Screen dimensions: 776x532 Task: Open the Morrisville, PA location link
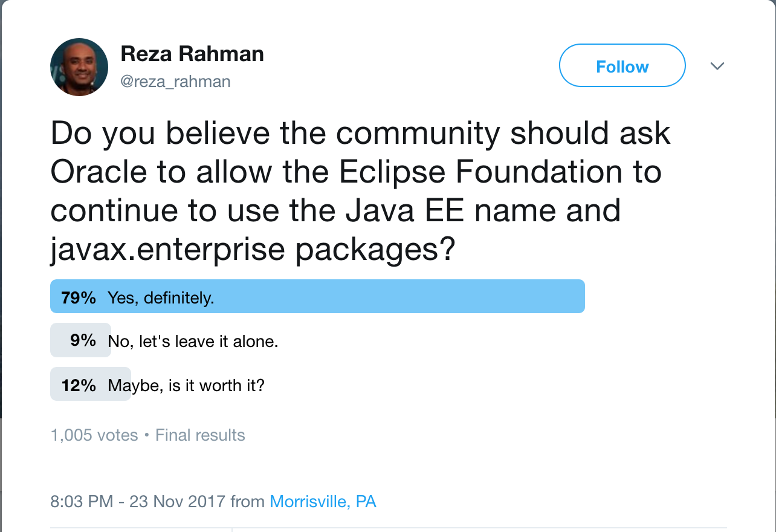[x=323, y=501]
